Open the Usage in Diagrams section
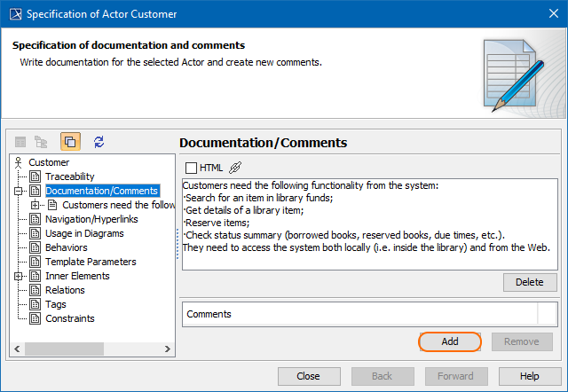The width and height of the screenshot is (568, 392). click(84, 233)
